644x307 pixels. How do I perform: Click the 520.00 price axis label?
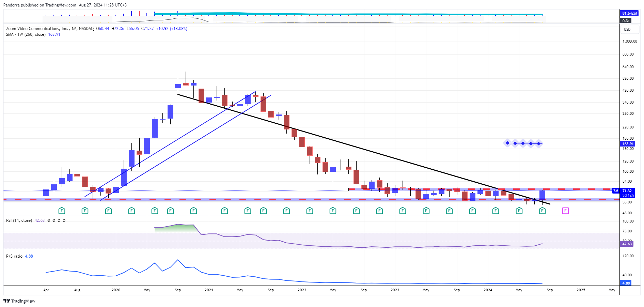point(628,78)
